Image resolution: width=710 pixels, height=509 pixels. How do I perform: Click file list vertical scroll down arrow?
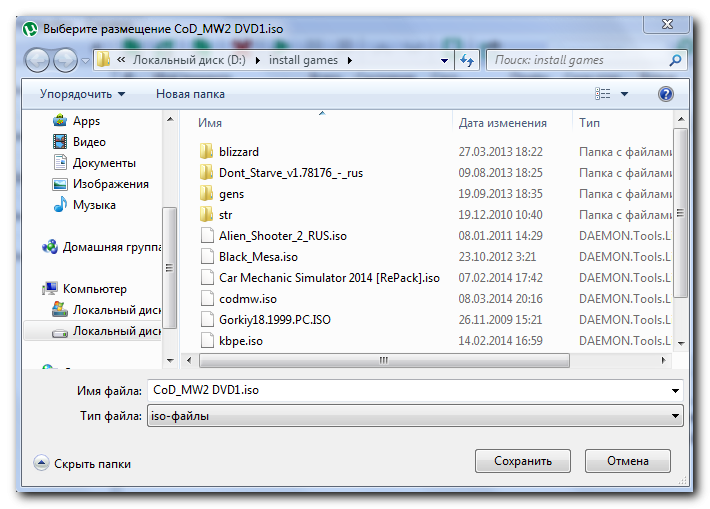pyautogui.click(x=681, y=344)
